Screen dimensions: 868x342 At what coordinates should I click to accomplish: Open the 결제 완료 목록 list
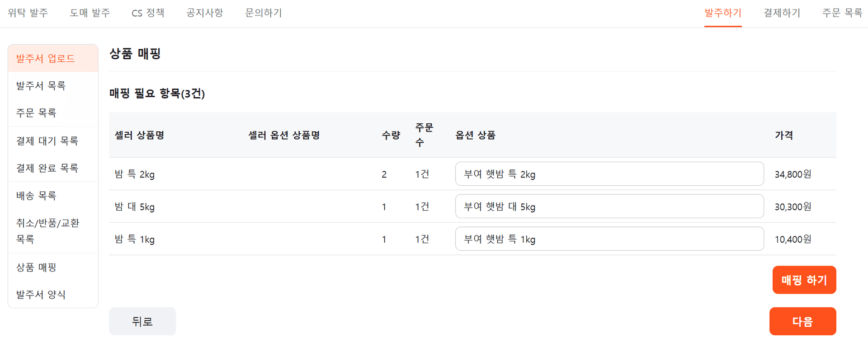(47, 168)
